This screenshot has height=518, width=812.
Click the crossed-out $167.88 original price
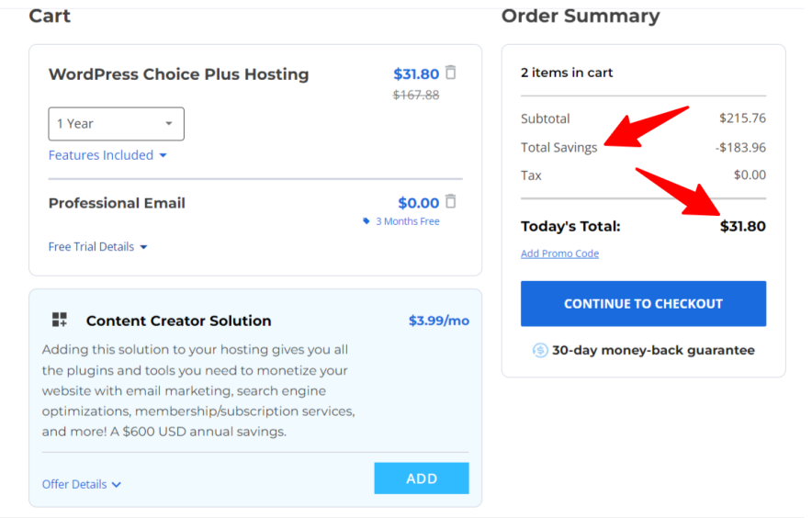[x=416, y=95]
